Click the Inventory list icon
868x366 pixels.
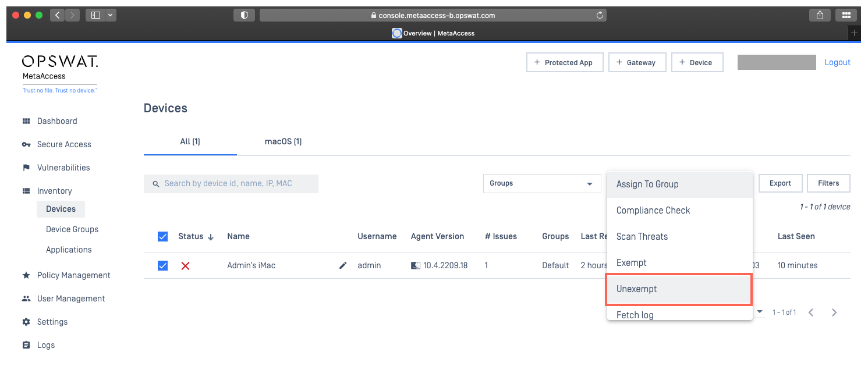pos(26,191)
